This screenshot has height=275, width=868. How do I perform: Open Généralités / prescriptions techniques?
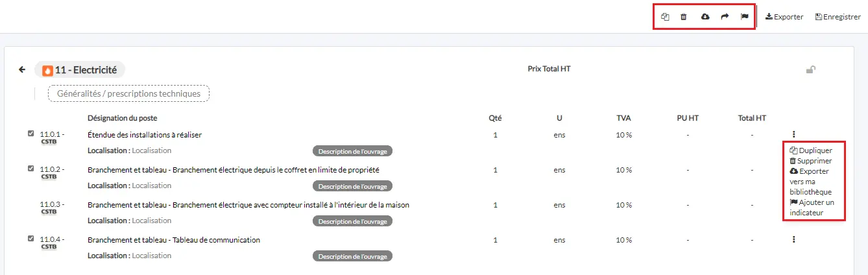click(x=128, y=93)
